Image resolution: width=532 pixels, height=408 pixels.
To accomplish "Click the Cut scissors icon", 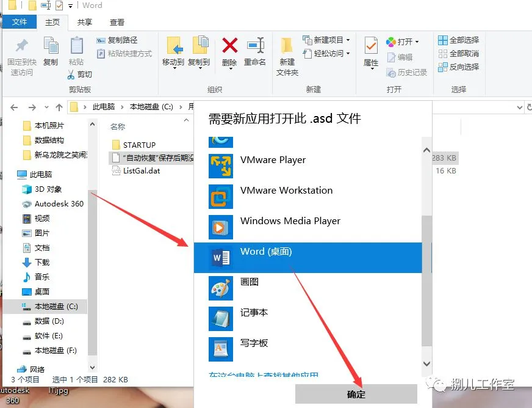I will click(71, 75).
